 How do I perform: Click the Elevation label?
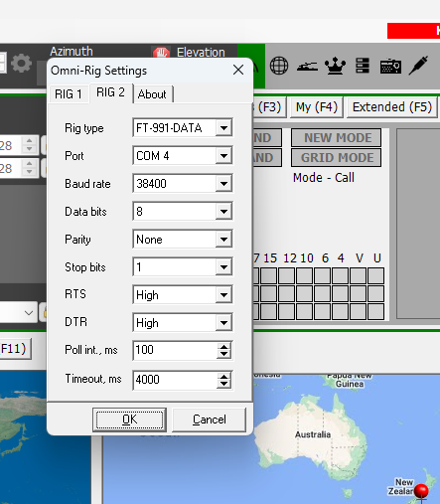click(201, 53)
